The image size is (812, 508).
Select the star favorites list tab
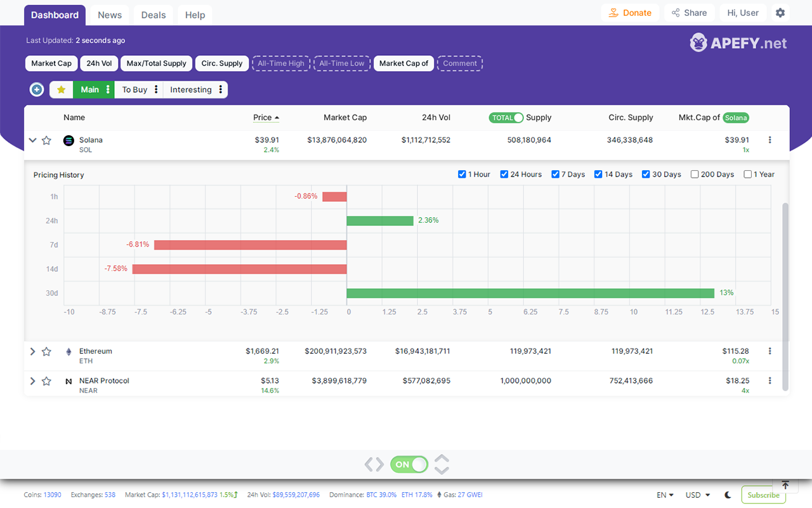tap(62, 90)
